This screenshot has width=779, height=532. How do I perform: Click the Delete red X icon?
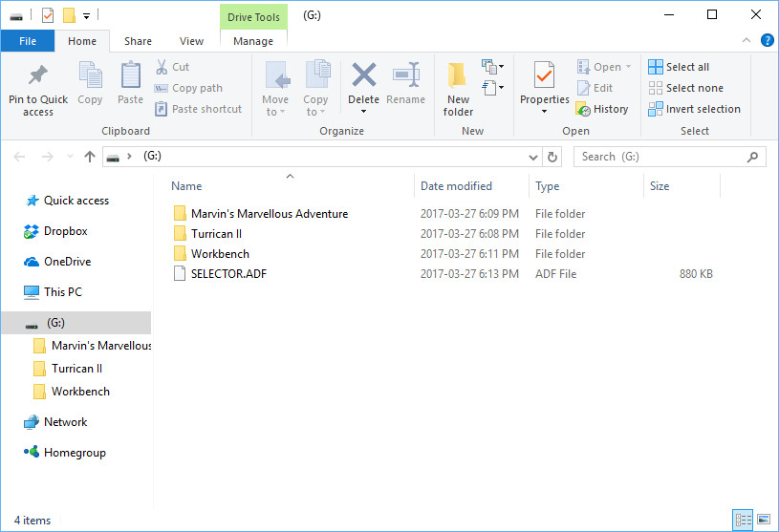363,74
